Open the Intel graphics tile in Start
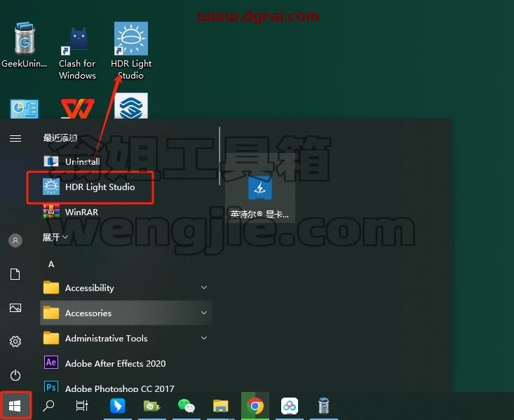514x420 pixels. point(260,197)
